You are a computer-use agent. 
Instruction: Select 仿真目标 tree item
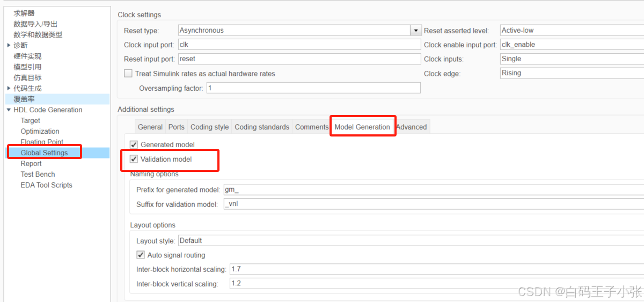[27, 77]
